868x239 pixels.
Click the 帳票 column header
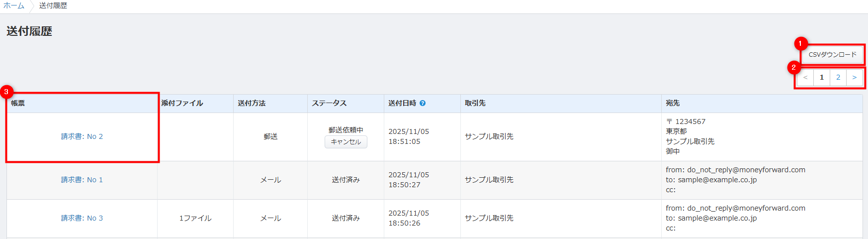click(x=18, y=103)
